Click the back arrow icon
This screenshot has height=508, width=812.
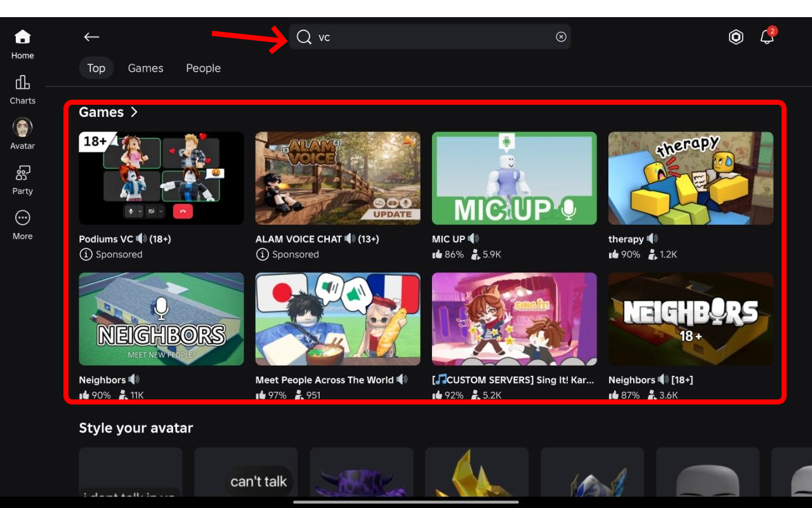pos(91,37)
